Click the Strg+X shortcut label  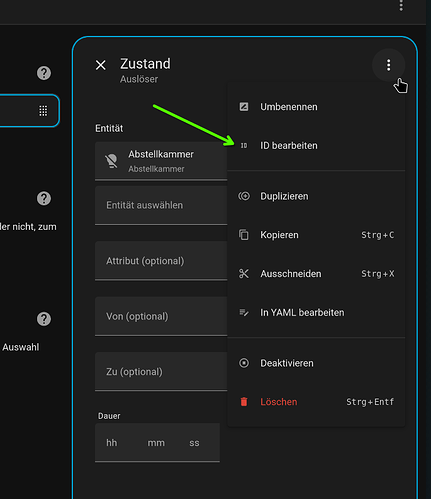tap(378, 274)
